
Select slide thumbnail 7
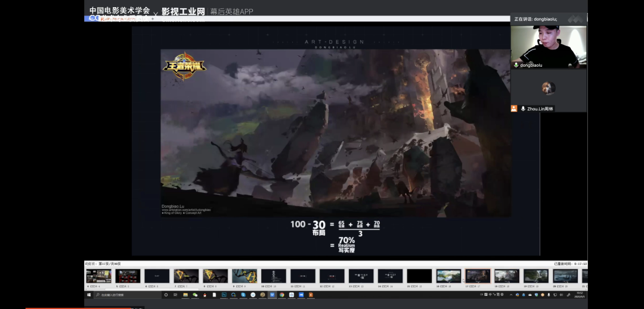pos(186,276)
